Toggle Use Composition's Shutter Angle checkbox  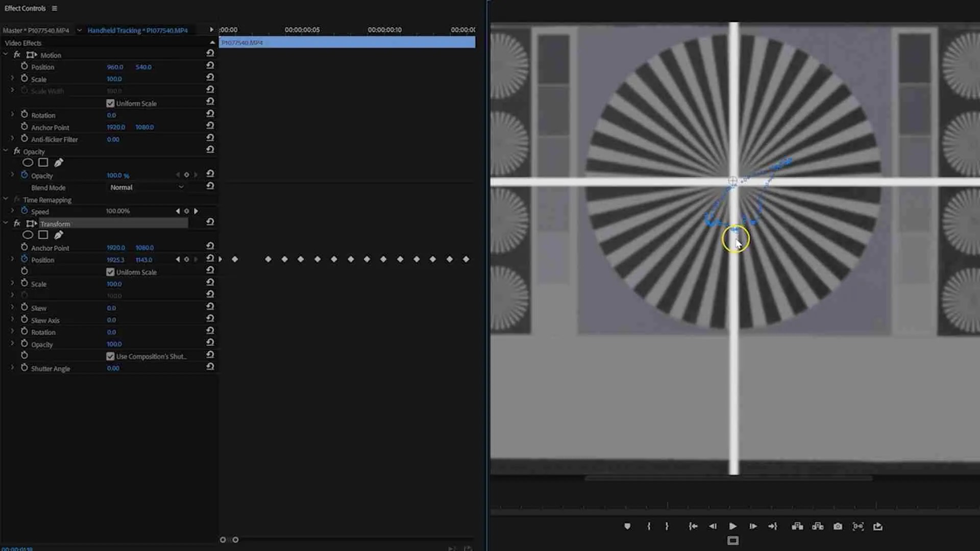(x=110, y=356)
